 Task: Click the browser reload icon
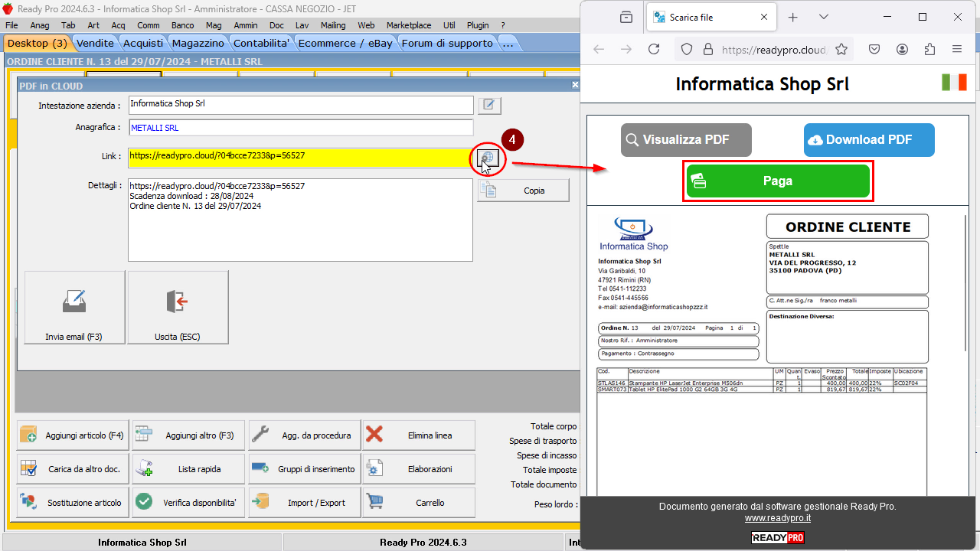point(654,49)
